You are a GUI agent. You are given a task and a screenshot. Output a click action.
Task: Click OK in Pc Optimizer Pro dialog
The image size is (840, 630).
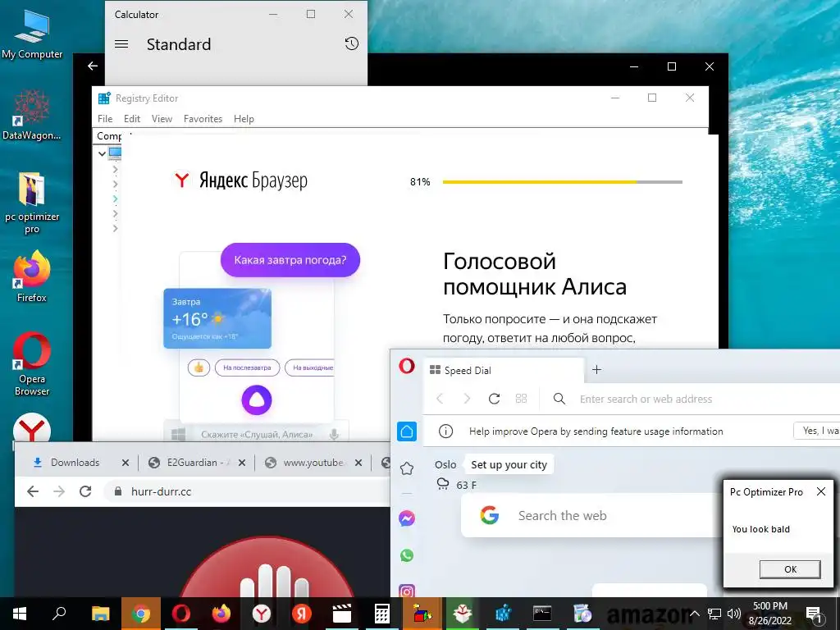click(790, 569)
